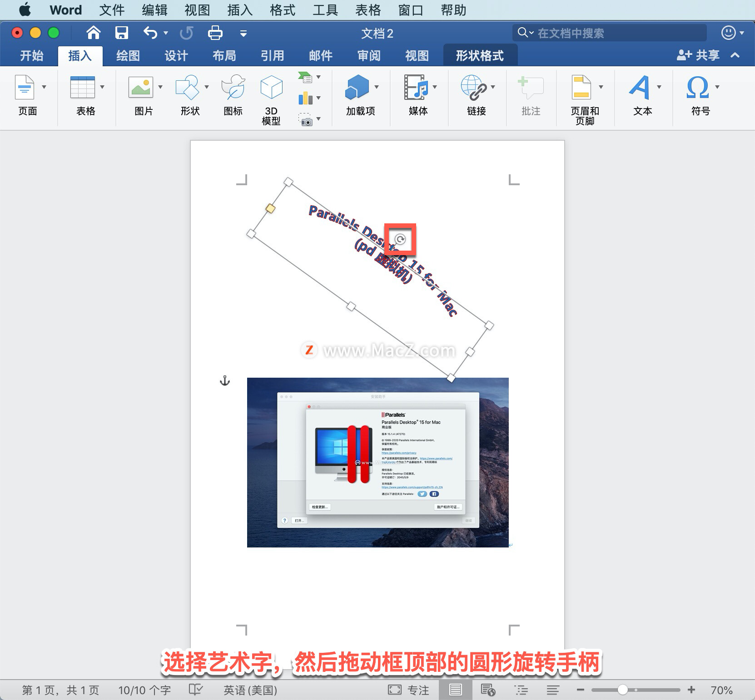
Task: Click the Redo arrow icon
Action: tap(186, 33)
